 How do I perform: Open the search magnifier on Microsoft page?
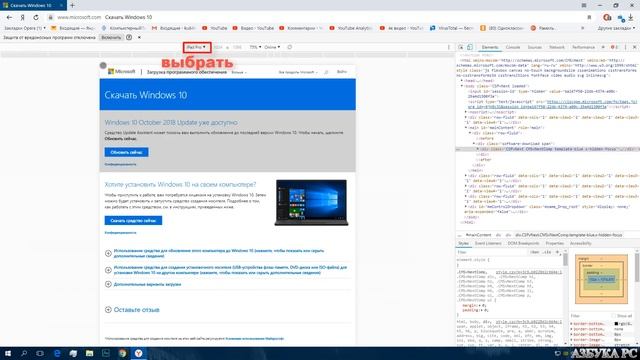coord(326,72)
